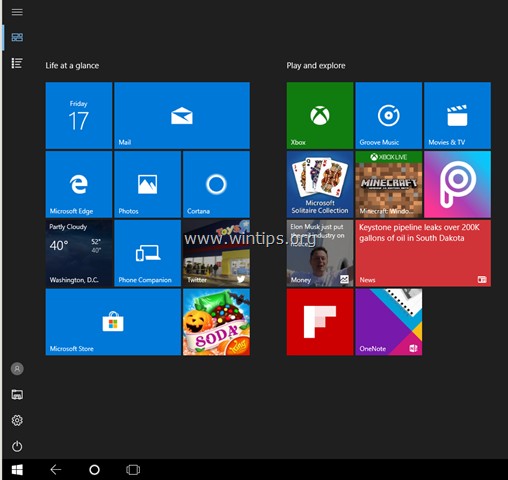508x480 pixels.
Task: Open the Movies & TV tile
Action: pos(457,115)
